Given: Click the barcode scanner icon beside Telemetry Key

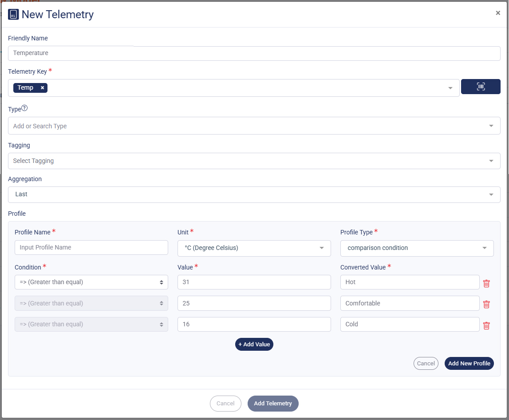Looking at the screenshot, I should click(x=481, y=87).
